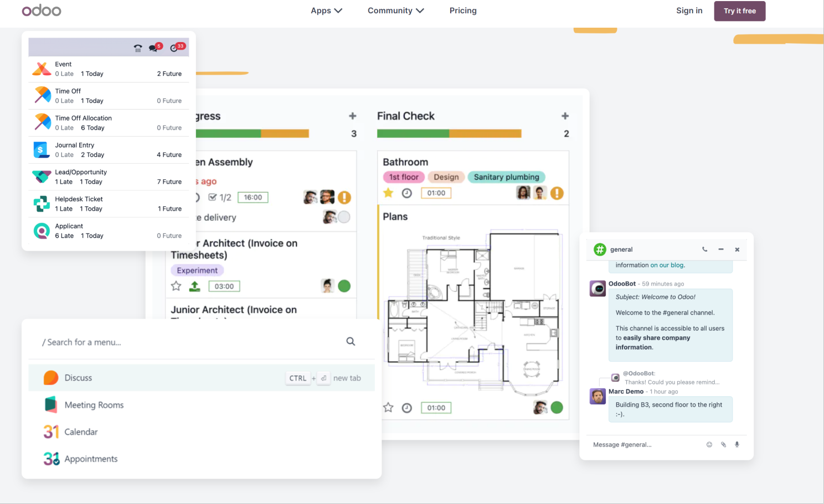The width and height of the screenshot is (824, 504).
Task: Click the upload icon on Architect card
Action: click(194, 286)
